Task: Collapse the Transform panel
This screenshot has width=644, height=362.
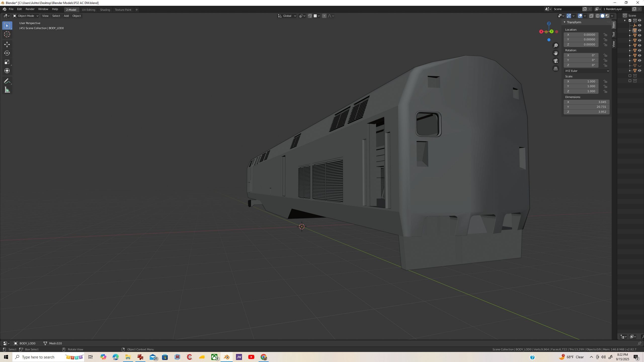Action: [565, 22]
